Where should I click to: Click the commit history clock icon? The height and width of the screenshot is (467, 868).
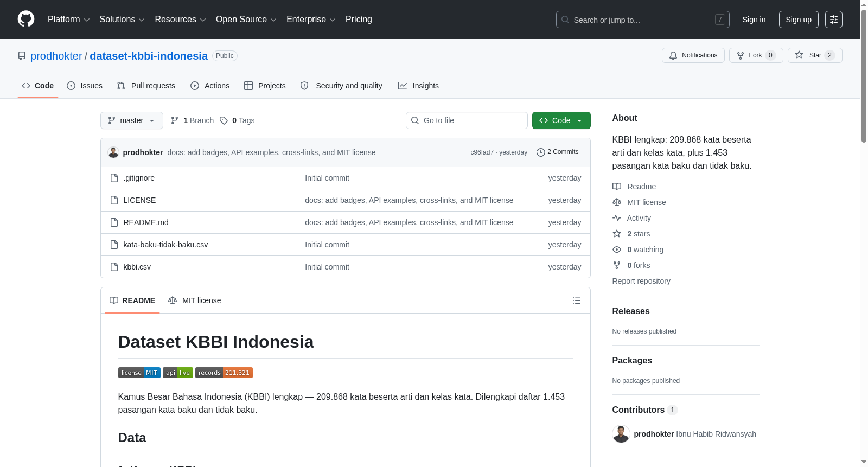540,152
